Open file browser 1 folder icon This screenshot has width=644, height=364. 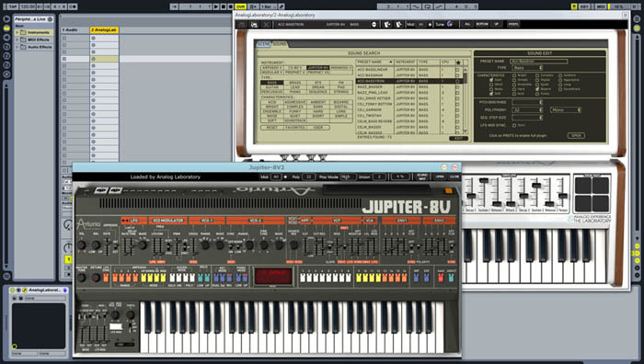click(6, 46)
